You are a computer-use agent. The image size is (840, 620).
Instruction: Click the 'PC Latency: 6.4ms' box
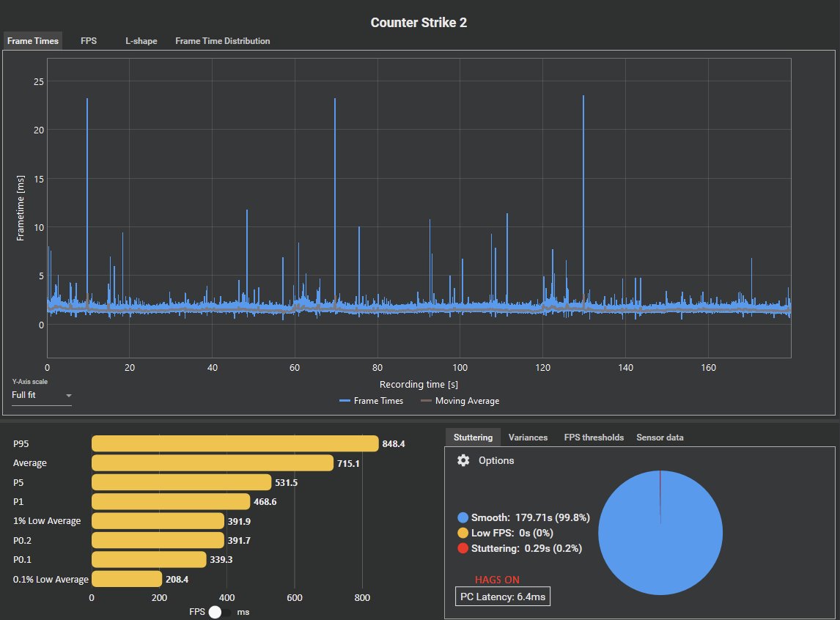click(503, 597)
